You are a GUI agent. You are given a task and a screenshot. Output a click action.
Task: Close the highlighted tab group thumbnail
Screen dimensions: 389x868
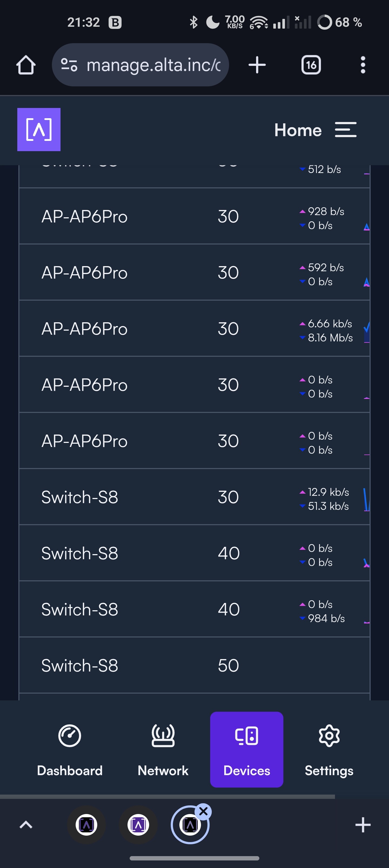[x=203, y=812]
